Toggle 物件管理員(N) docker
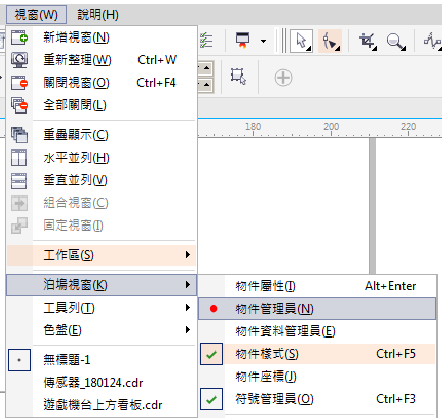 coord(317,309)
